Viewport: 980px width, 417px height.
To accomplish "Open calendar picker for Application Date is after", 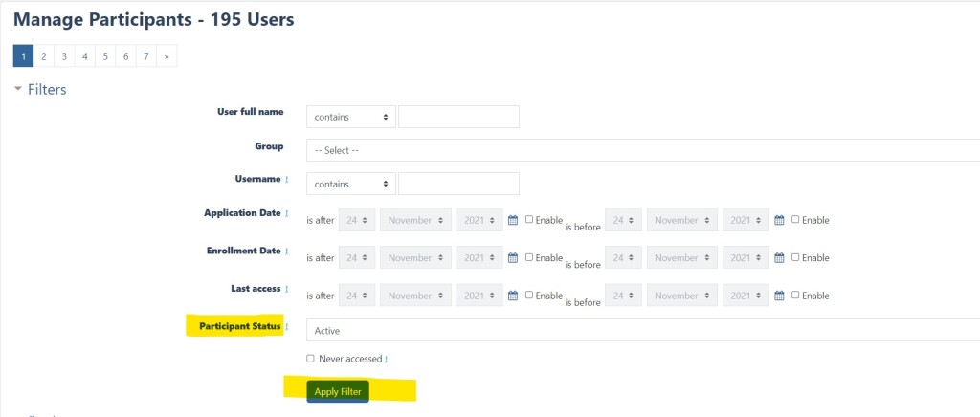I will click(x=513, y=220).
